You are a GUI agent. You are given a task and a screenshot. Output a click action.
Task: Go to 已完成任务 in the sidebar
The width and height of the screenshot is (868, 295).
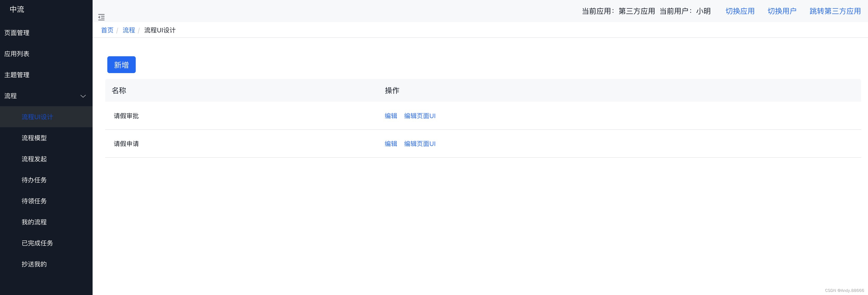point(37,243)
